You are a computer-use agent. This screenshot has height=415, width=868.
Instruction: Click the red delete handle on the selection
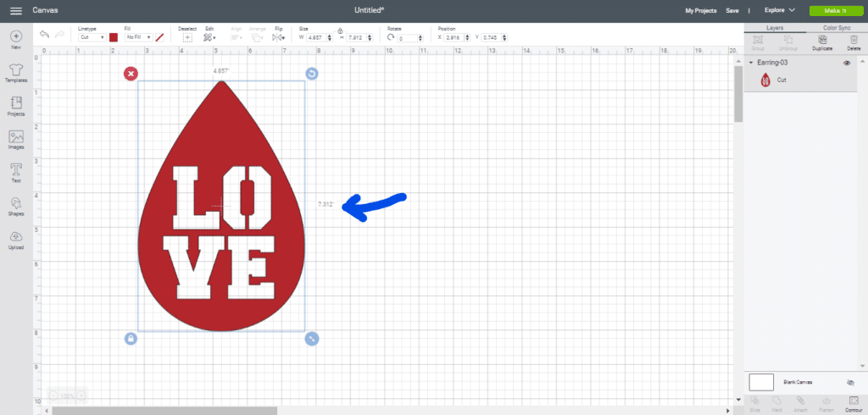coord(131,74)
